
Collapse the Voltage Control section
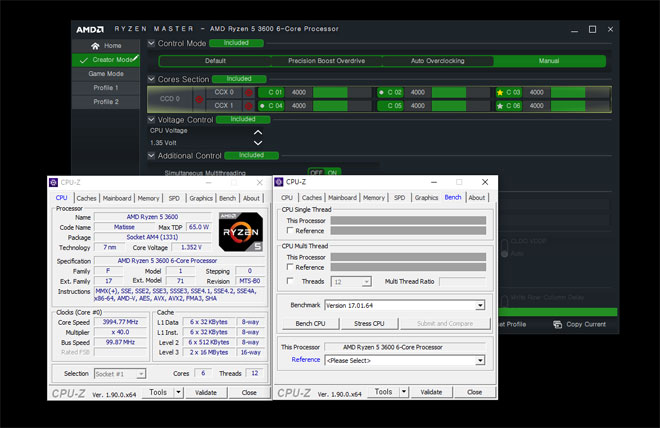[x=151, y=120]
